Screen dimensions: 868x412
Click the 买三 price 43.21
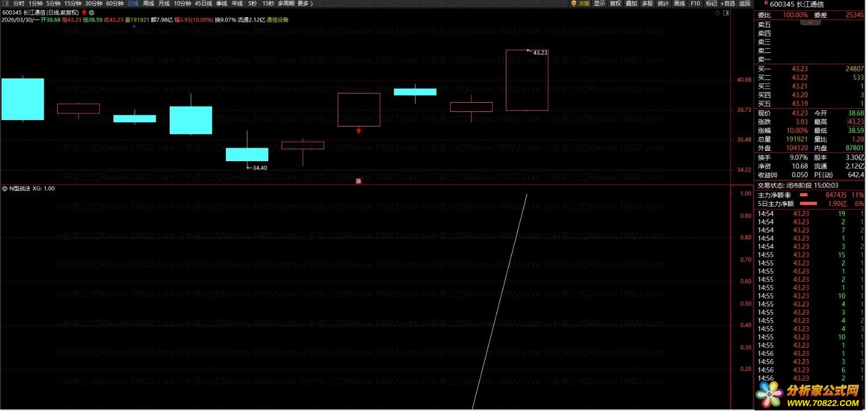(x=800, y=87)
